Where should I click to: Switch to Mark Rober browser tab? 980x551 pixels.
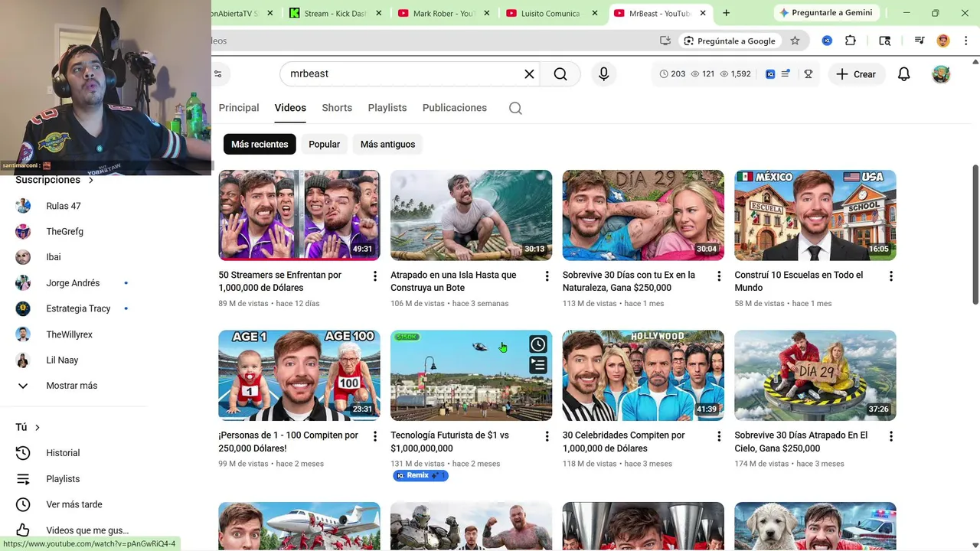coord(444,13)
